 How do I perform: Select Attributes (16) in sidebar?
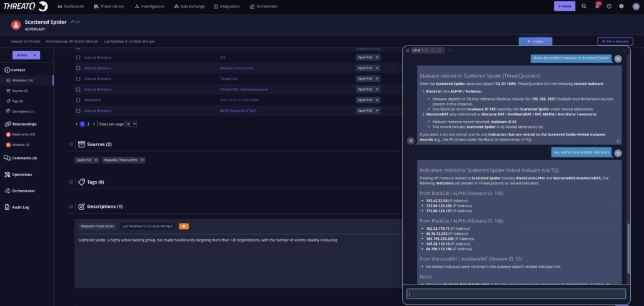click(x=22, y=81)
